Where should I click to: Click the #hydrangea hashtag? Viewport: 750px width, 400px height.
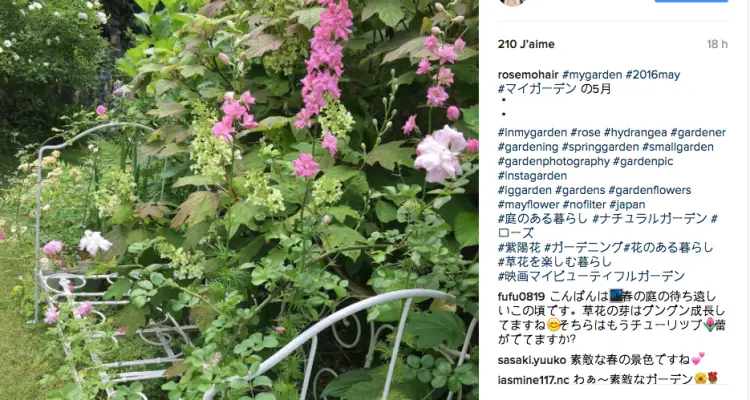[x=635, y=133]
